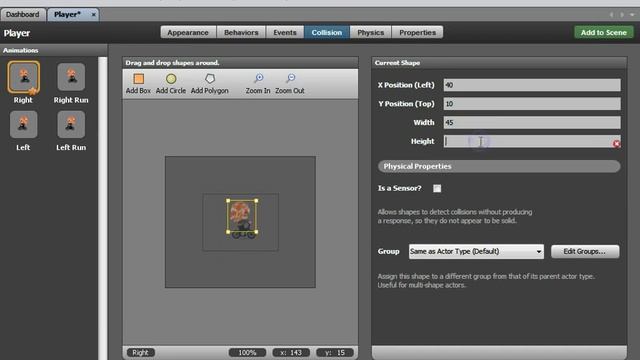Switch to the Physics tab
Viewport: 640px width, 360px height.
click(x=371, y=32)
